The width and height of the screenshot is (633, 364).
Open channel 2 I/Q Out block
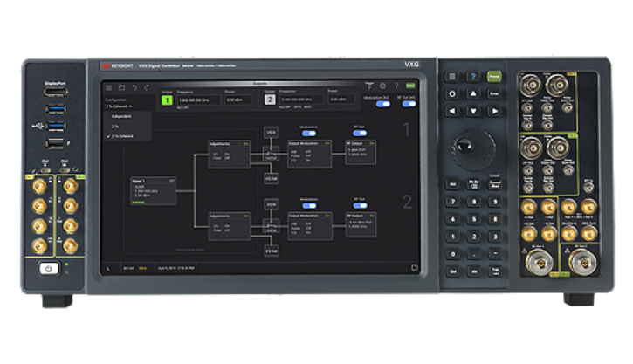[x=271, y=251]
